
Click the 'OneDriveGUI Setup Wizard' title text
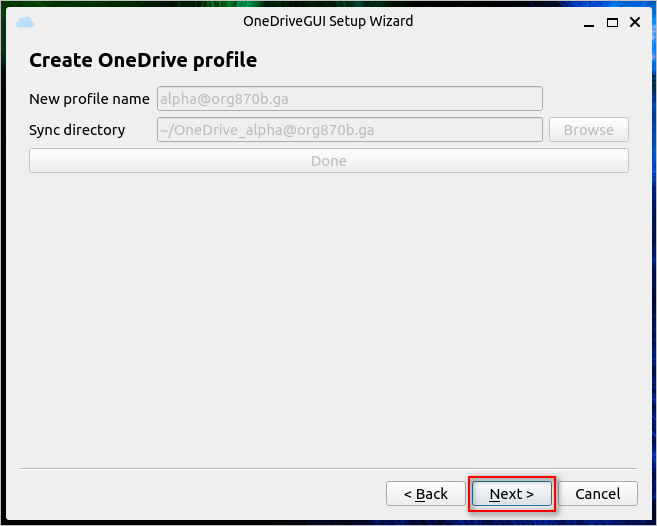(x=328, y=21)
